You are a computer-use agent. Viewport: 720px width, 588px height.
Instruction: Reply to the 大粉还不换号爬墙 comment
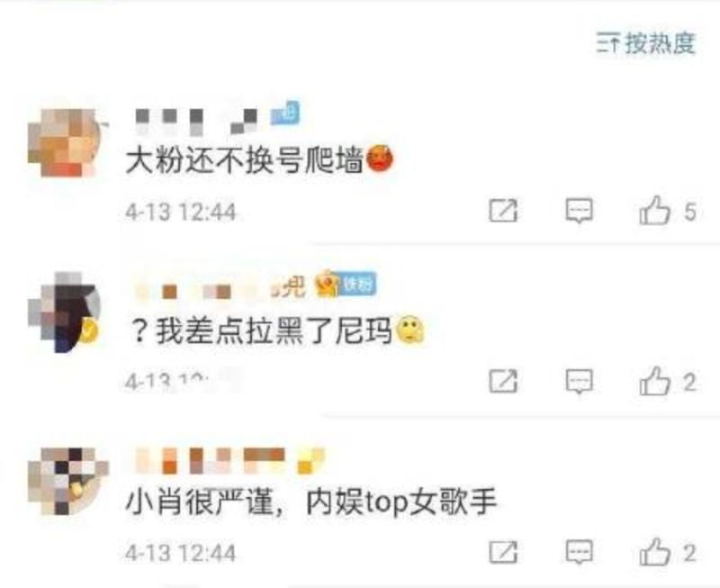[x=579, y=211]
